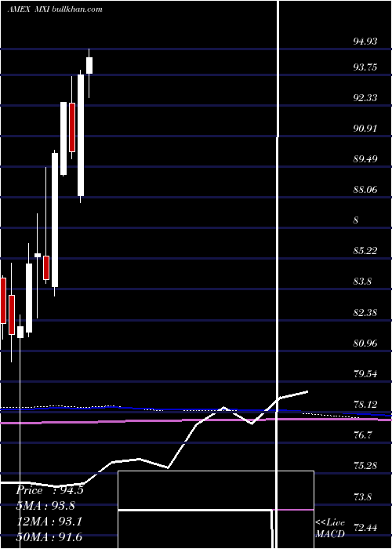Click the 78.12 price axis label
The image size is (392, 549).
tap(365, 405)
